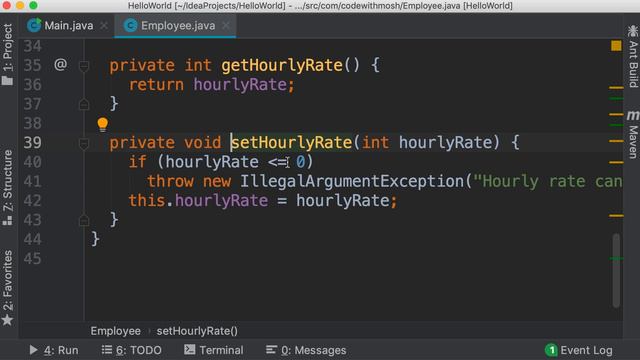This screenshot has height=360, width=640.
Task: Click the return keyword on line 36
Action: tap(156, 85)
